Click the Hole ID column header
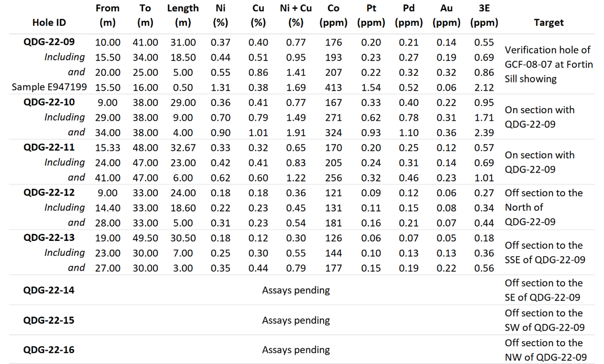Screen dimensions: 604x364 coord(49,22)
